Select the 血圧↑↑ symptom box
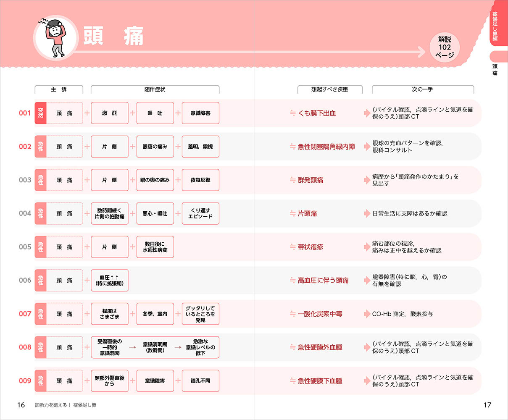508x420 pixels. [110, 281]
